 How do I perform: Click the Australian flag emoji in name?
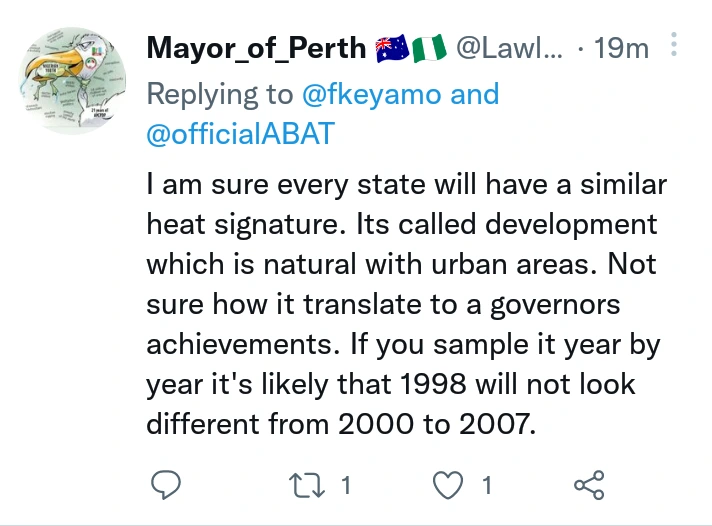[390, 47]
